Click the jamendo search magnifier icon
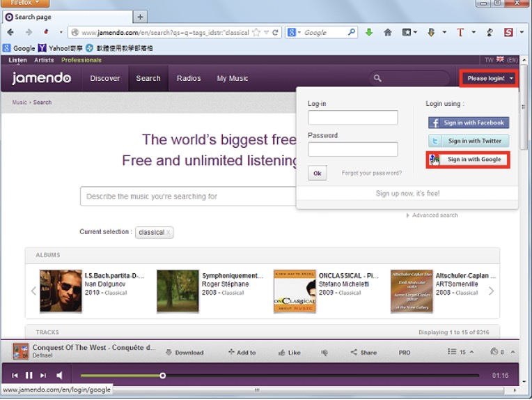This screenshot has width=532, height=400. tap(377, 79)
